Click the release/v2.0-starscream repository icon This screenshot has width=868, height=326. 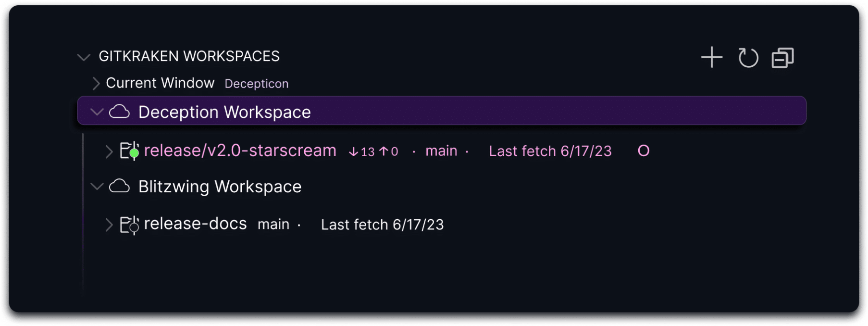pos(129,151)
